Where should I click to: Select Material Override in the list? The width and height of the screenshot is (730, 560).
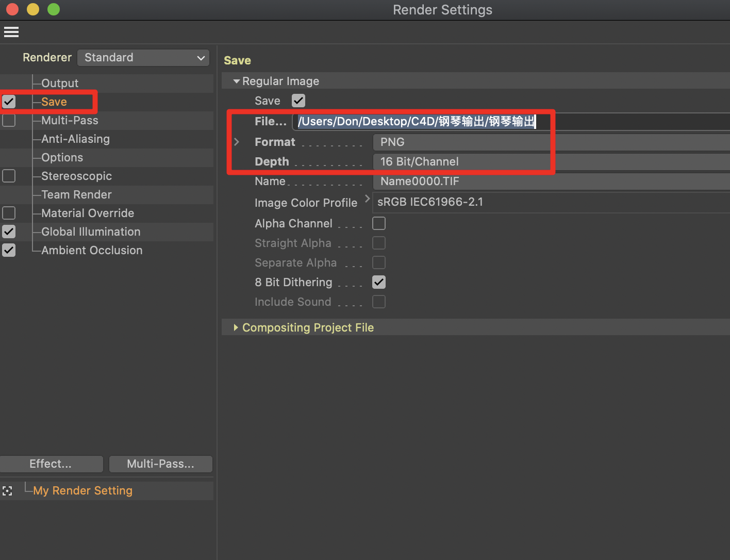click(88, 213)
